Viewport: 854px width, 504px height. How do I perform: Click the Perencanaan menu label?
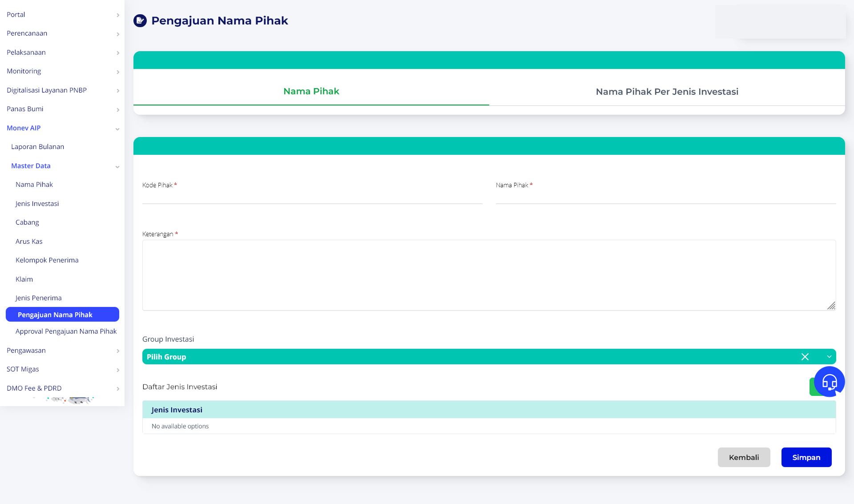[x=27, y=33]
